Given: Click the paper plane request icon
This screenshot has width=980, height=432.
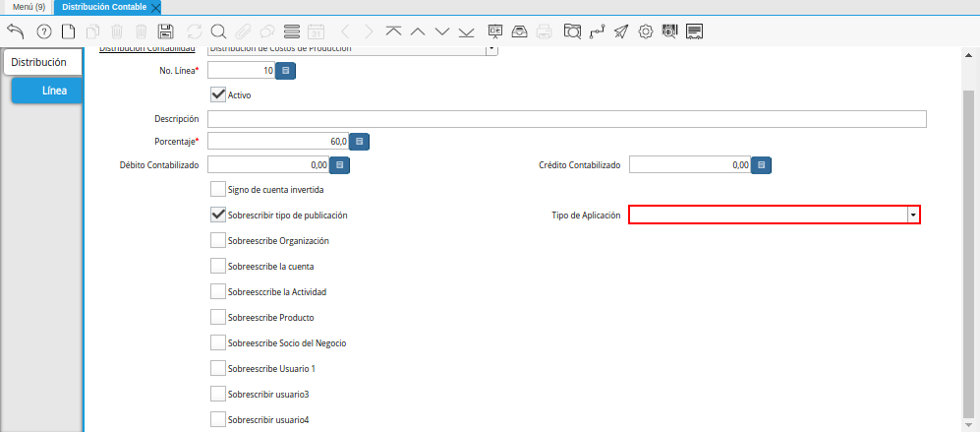Looking at the screenshot, I should pos(620,31).
